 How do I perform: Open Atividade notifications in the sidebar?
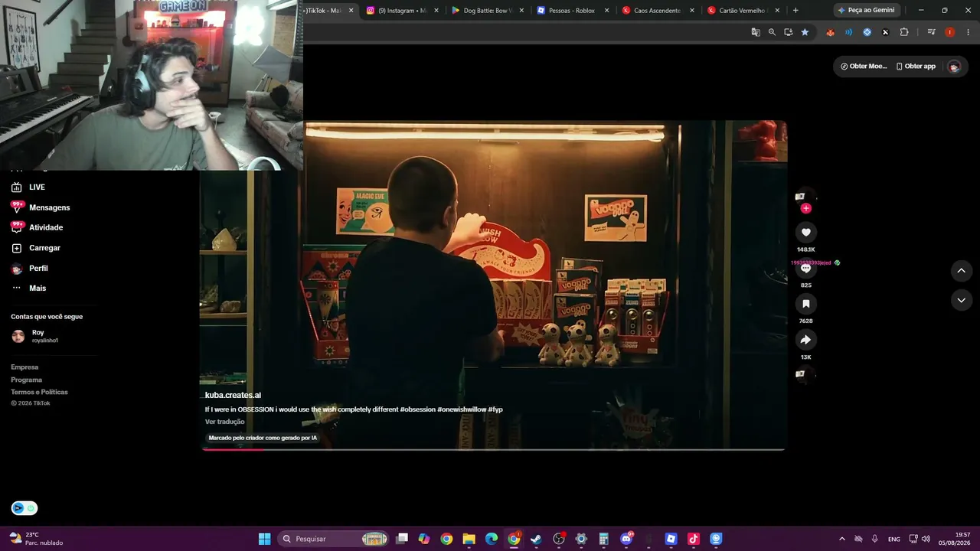pos(37,227)
